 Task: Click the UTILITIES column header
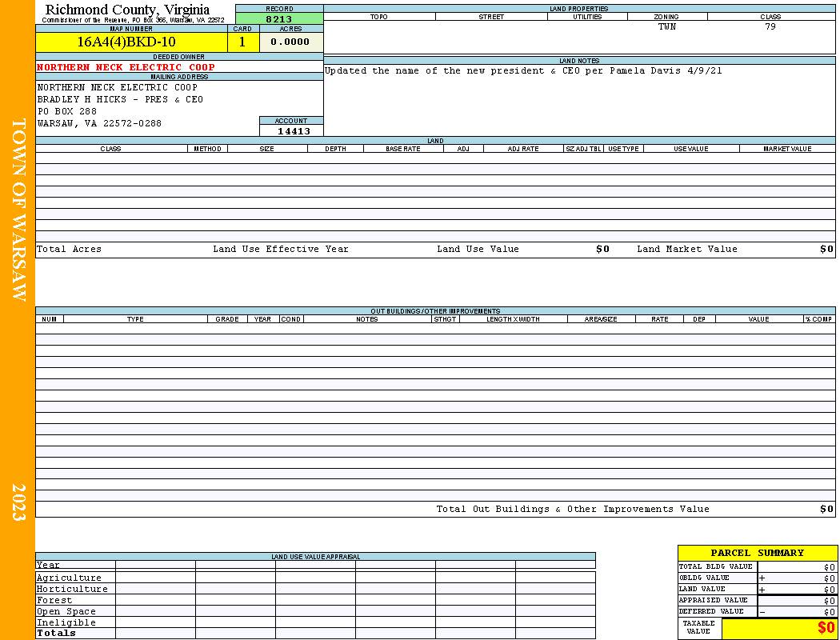pos(587,17)
